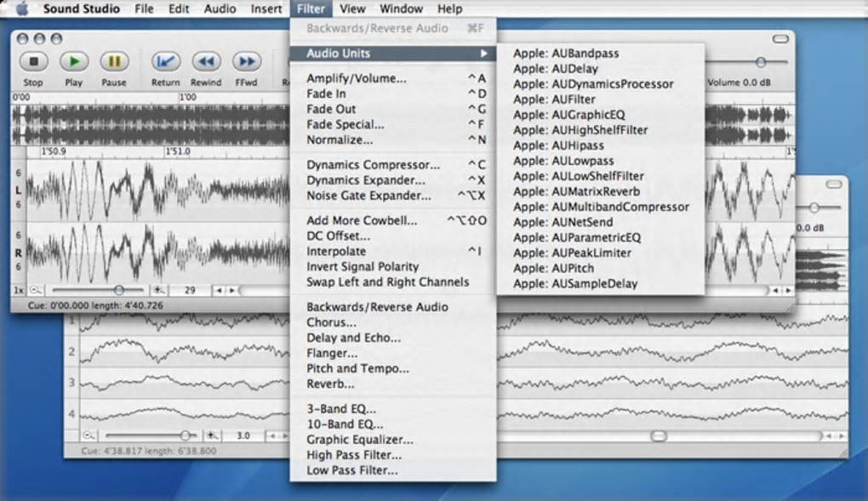Select Apple: AUGraphicEQ audio unit
Image resolution: width=868 pixels, height=501 pixels.
tap(601, 115)
